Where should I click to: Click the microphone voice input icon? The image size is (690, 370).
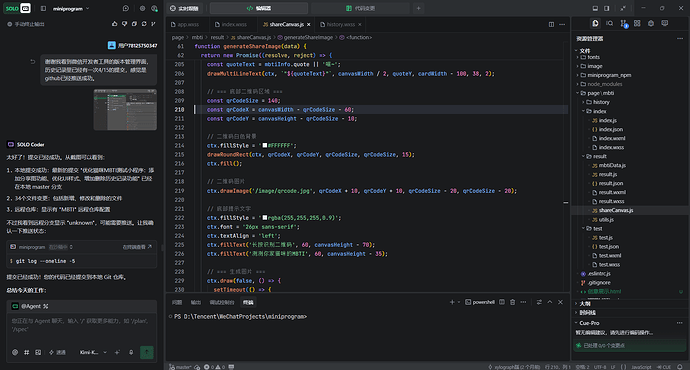point(131,352)
